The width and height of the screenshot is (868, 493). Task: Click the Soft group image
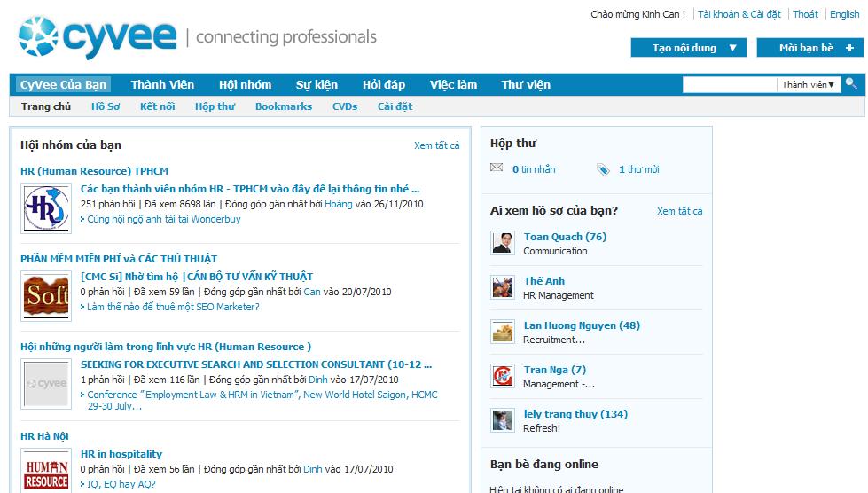pyautogui.click(x=46, y=296)
